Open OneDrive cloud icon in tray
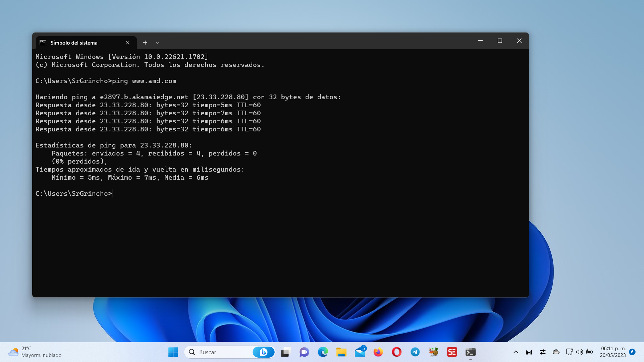644x362 pixels. pos(556,352)
